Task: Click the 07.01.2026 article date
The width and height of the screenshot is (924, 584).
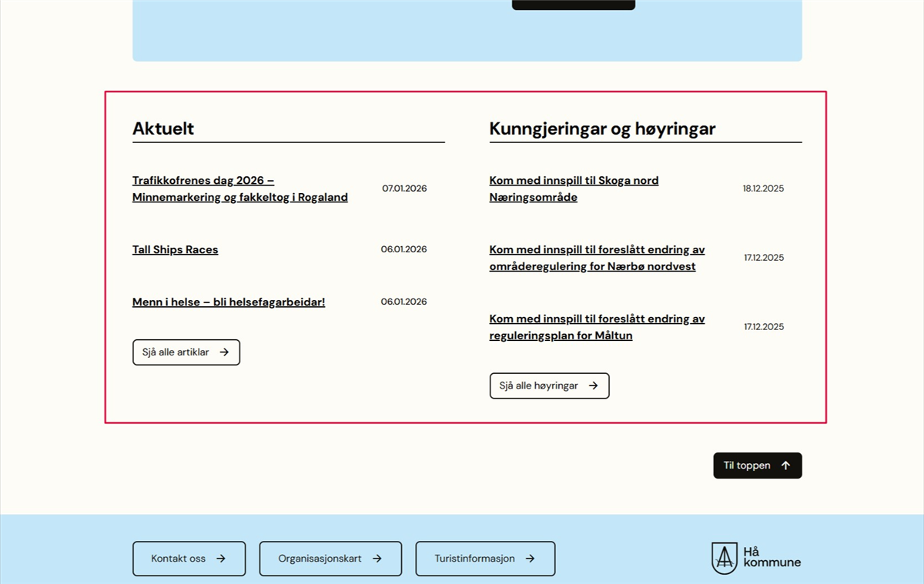Action: point(404,189)
